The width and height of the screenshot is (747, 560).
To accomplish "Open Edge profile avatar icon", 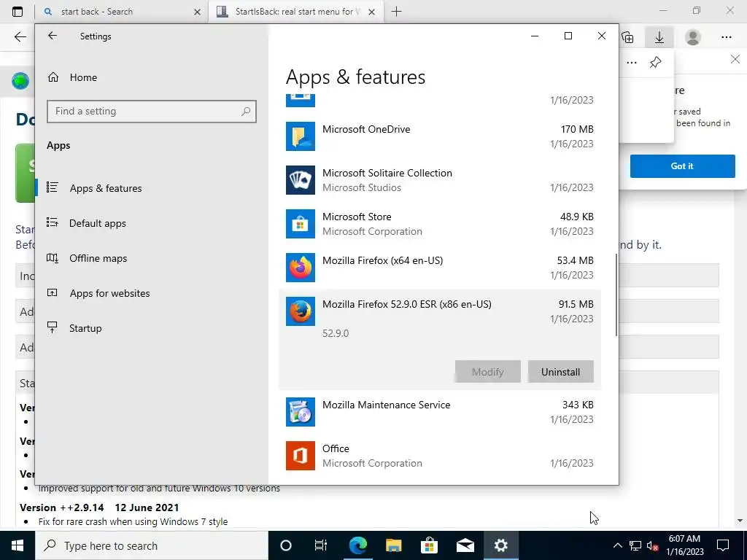I will (693, 36).
